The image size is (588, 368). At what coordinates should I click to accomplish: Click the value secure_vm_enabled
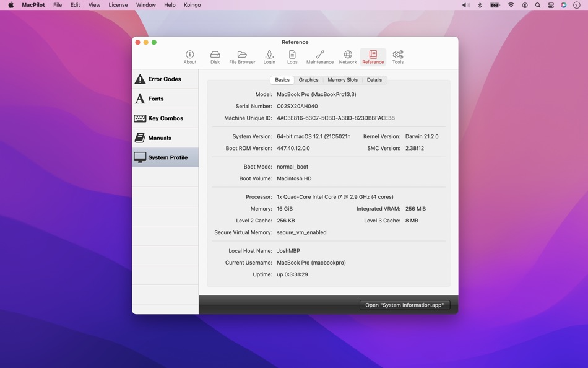(301, 232)
